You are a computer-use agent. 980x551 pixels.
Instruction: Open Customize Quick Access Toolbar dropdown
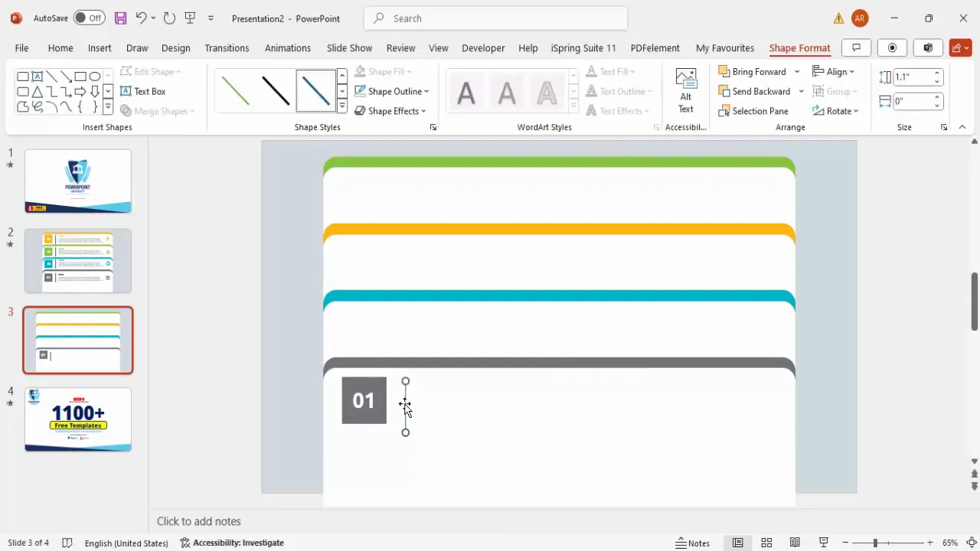coord(211,18)
